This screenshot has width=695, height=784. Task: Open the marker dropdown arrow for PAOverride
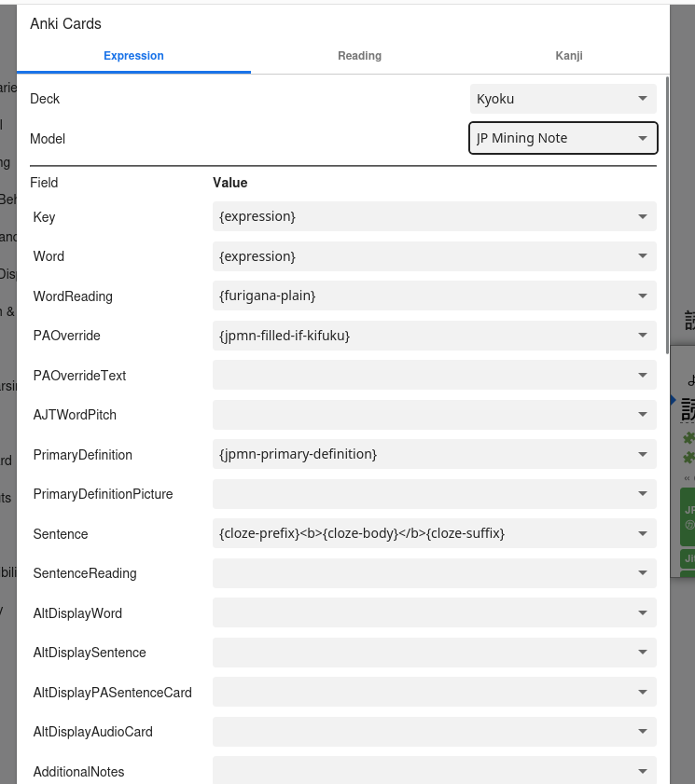coord(643,336)
